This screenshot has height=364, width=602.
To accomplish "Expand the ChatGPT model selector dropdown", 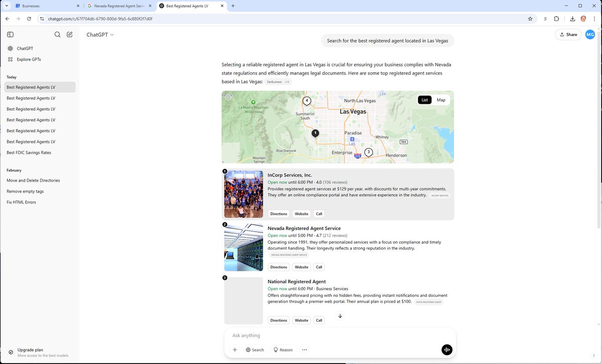I will [x=100, y=35].
